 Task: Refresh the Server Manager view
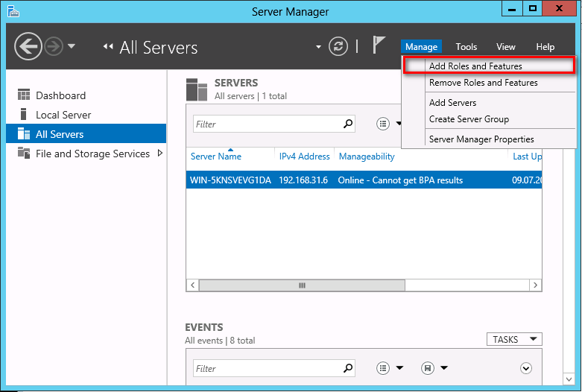(x=338, y=47)
